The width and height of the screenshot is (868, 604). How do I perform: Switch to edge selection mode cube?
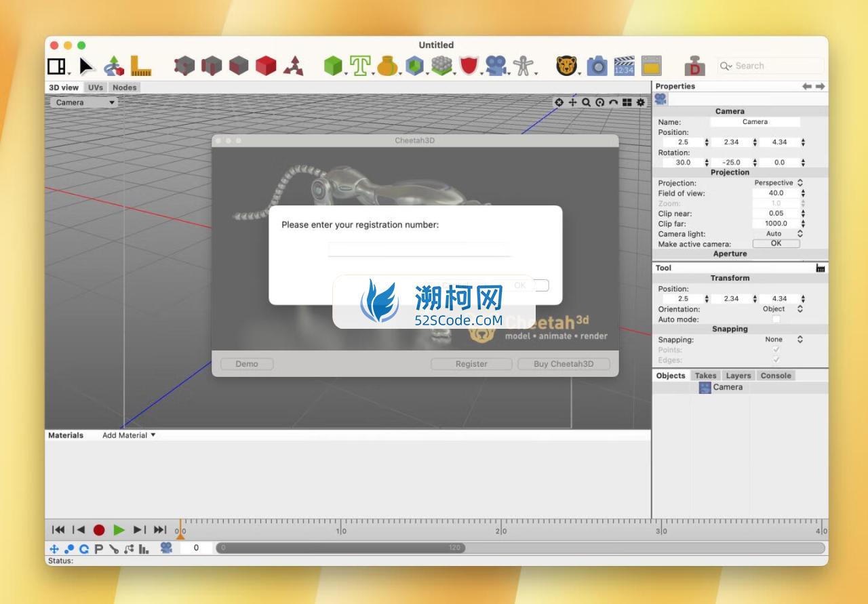click(212, 66)
